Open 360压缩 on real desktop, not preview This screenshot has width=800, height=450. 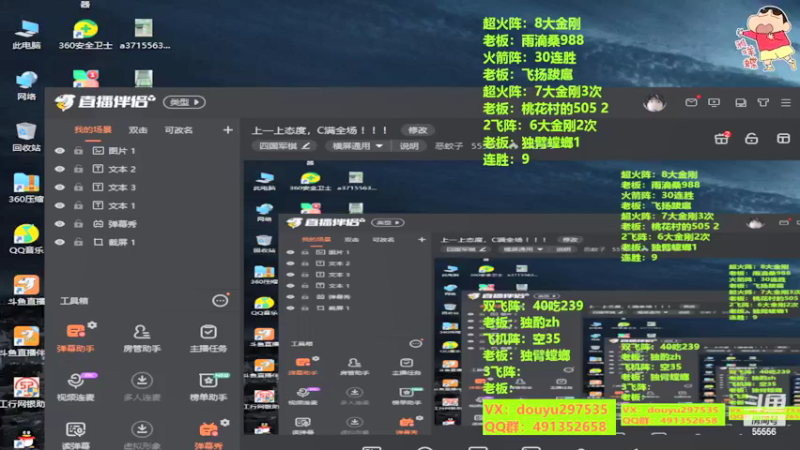27,188
